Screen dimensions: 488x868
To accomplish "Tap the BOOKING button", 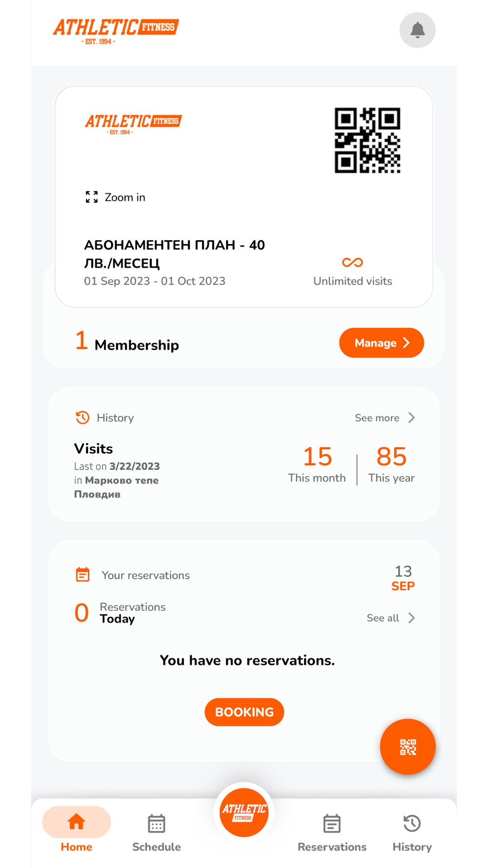I will [x=244, y=712].
